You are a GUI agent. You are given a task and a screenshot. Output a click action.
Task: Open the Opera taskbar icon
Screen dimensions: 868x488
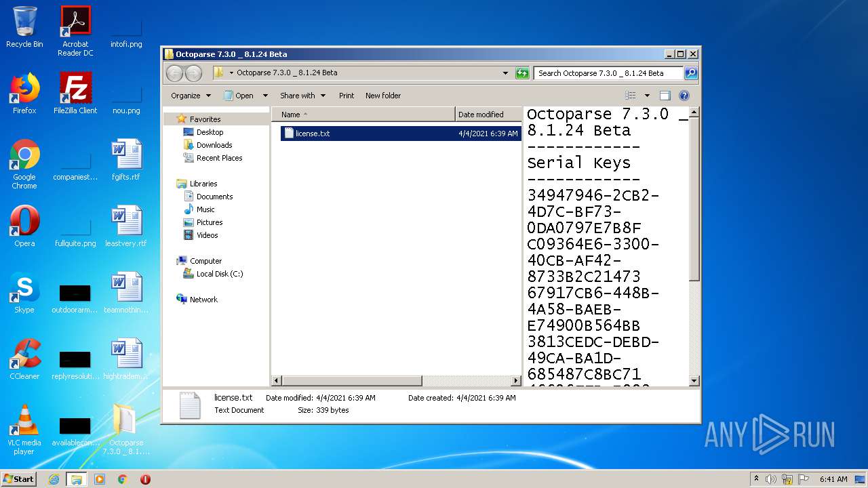[145, 479]
